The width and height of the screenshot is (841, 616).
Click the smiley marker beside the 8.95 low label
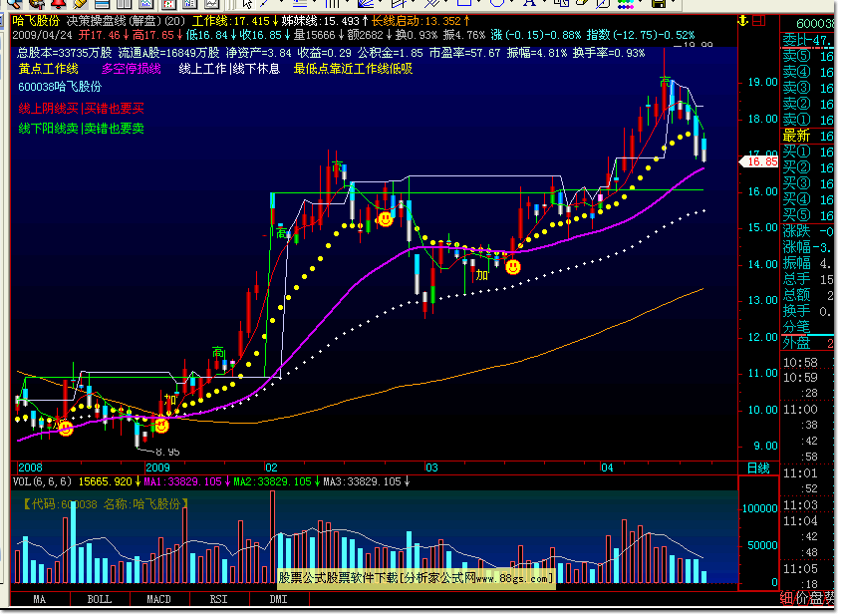pos(160,426)
